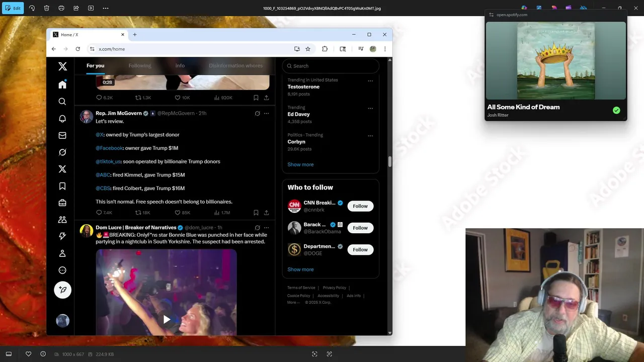Screen dimensions: 644x362
Task: Delete the image with the trash icon
Action: point(46,8)
